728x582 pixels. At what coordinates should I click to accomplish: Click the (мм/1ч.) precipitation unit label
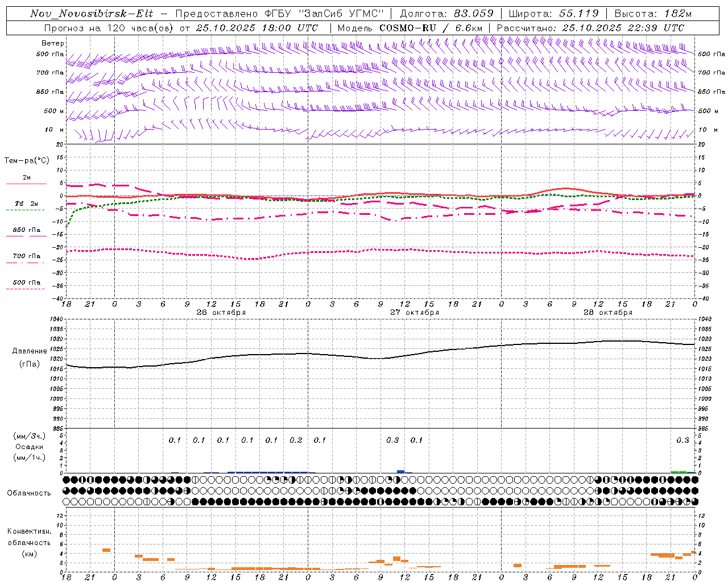pos(30,458)
